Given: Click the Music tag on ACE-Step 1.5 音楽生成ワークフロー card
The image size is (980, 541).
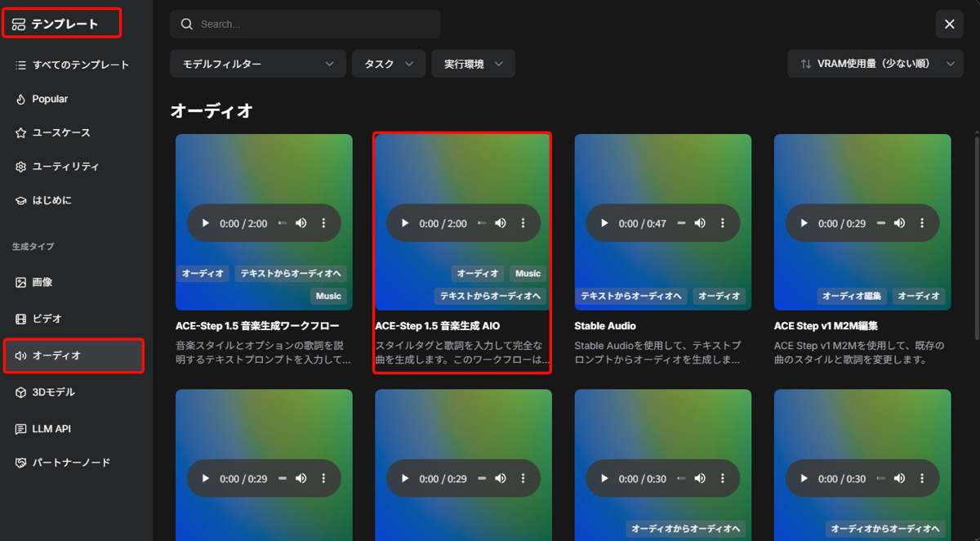Looking at the screenshot, I should tap(328, 296).
